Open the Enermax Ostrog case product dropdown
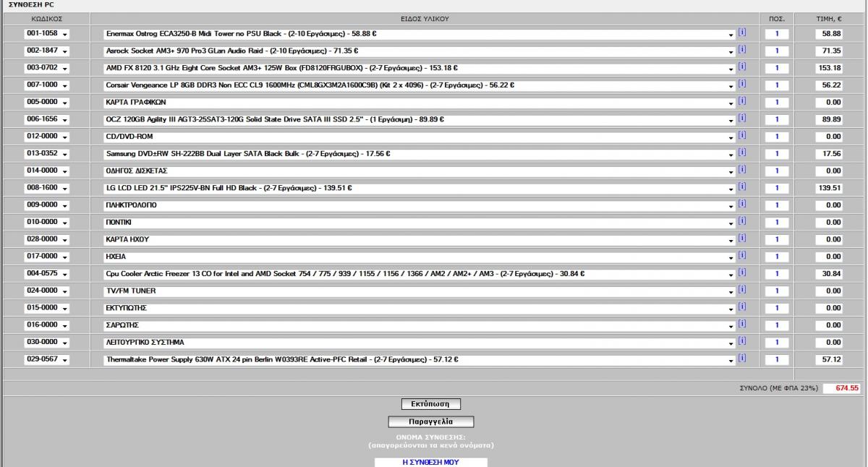 [420, 34]
